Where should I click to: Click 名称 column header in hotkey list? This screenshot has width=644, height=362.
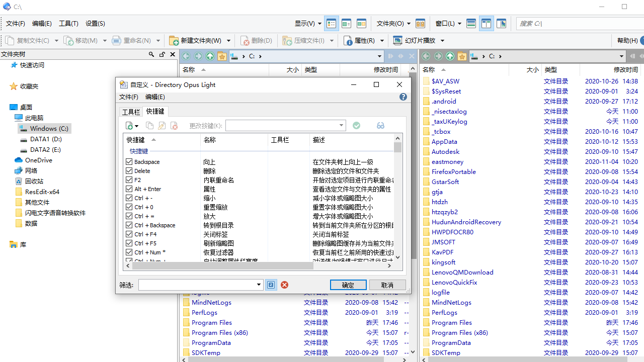234,140
